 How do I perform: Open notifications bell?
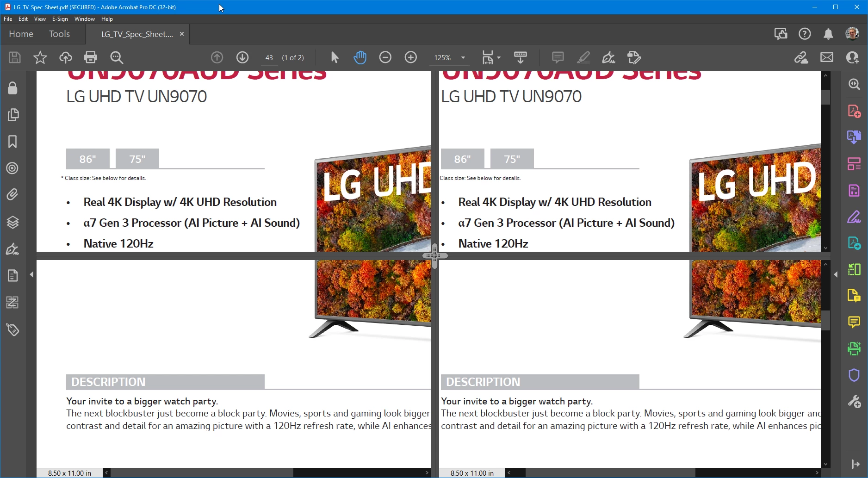[828, 34]
